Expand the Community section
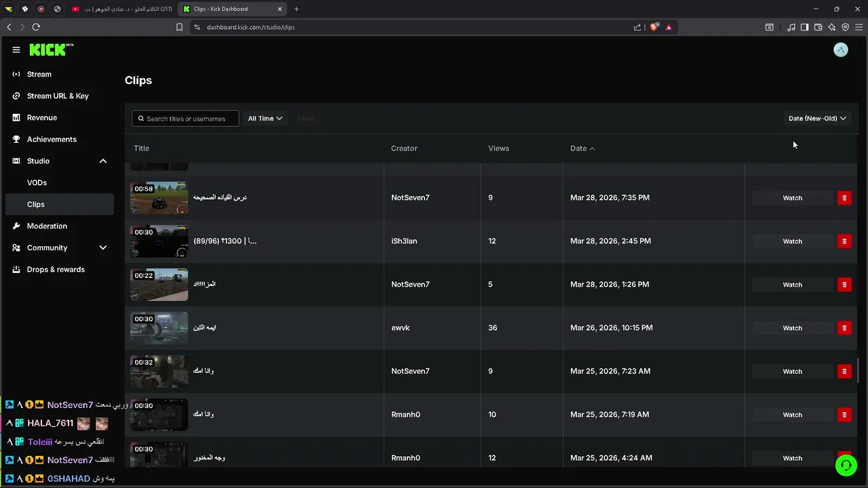The height and width of the screenshot is (488, 868). pos(103,247)
